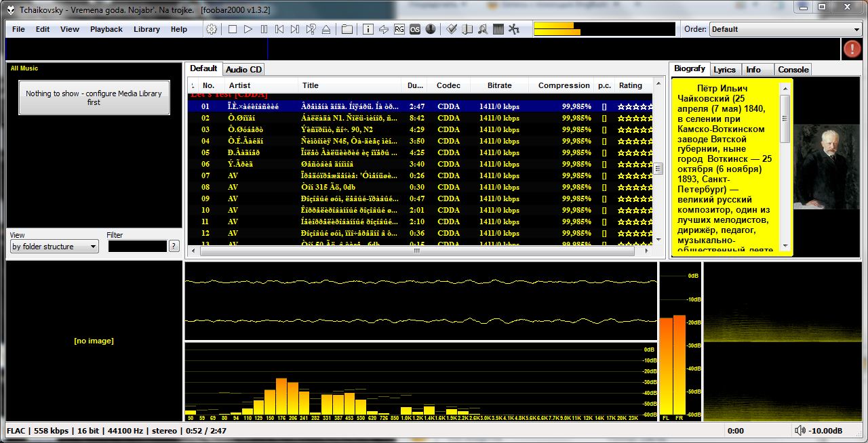Open the Playback menu

(106, 29)
